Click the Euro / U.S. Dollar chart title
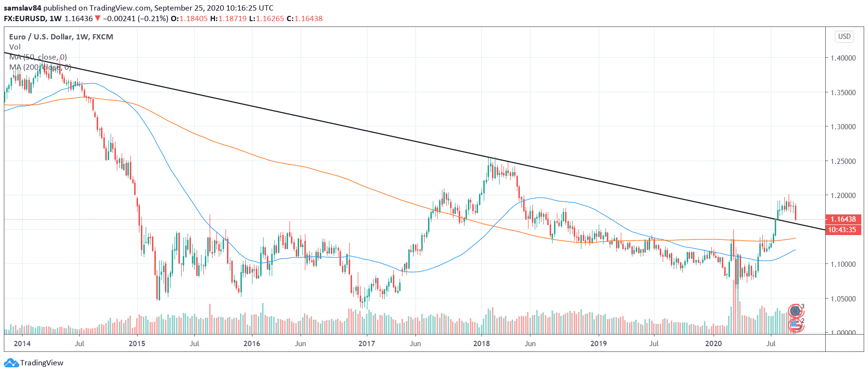The height and width of the screenshot is (374, 868). click(61, 37)
